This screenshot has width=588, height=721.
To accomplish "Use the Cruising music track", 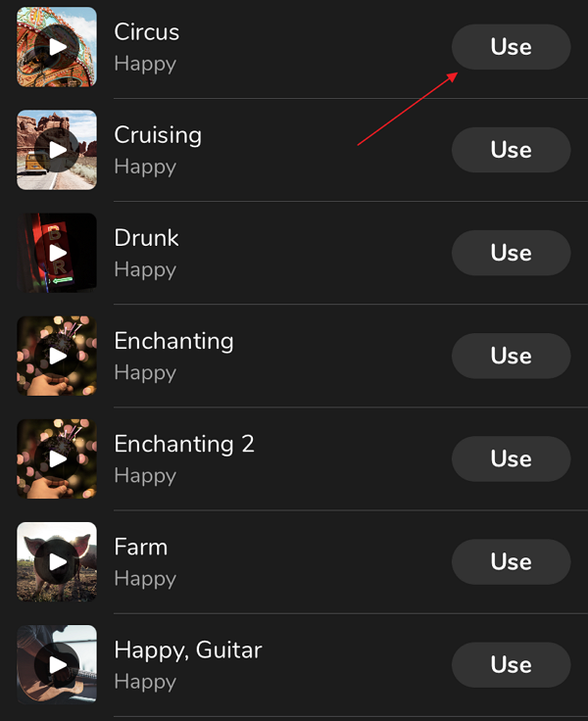I will pyautogui.click(x=512, y=150).
